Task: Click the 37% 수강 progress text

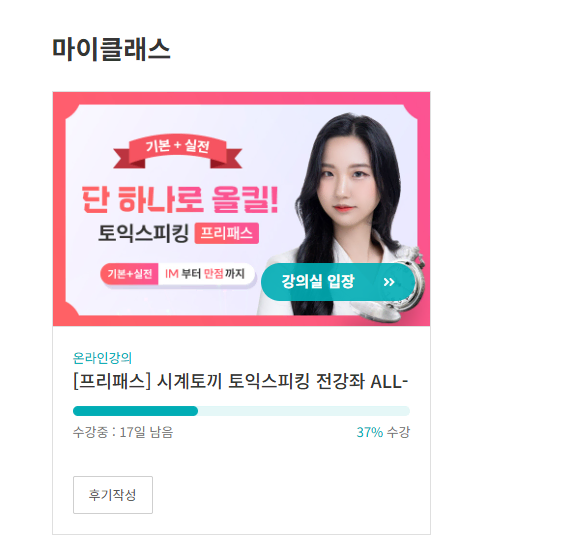Action: pos(383,432)
